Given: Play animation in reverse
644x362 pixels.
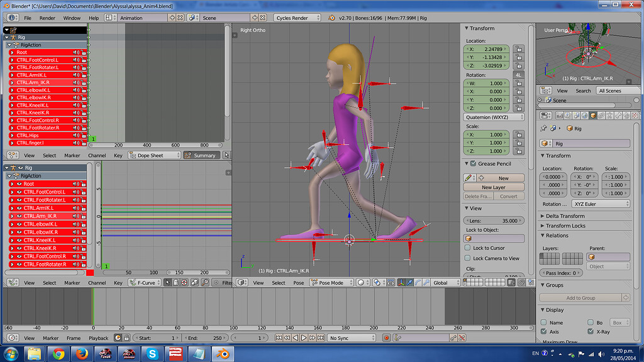Looking at the screenshot, I should [296, 337].
